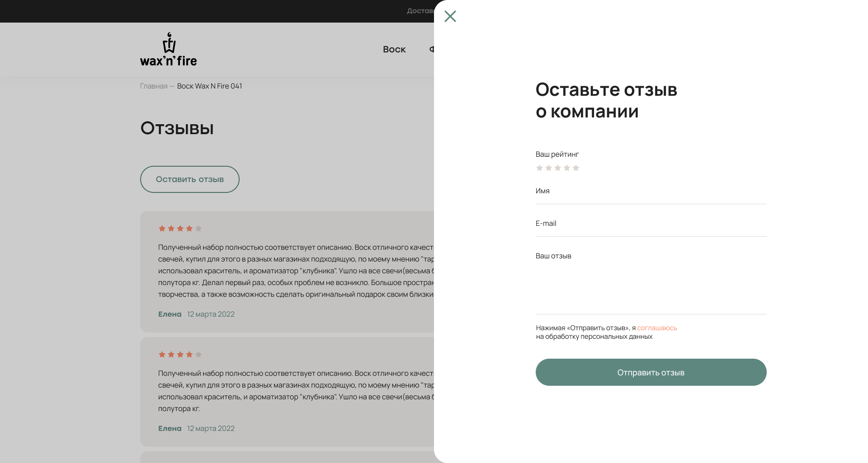The image size is (868, 463).
Task: Click the Доставка link in top bar
Action: pos(420,11)
